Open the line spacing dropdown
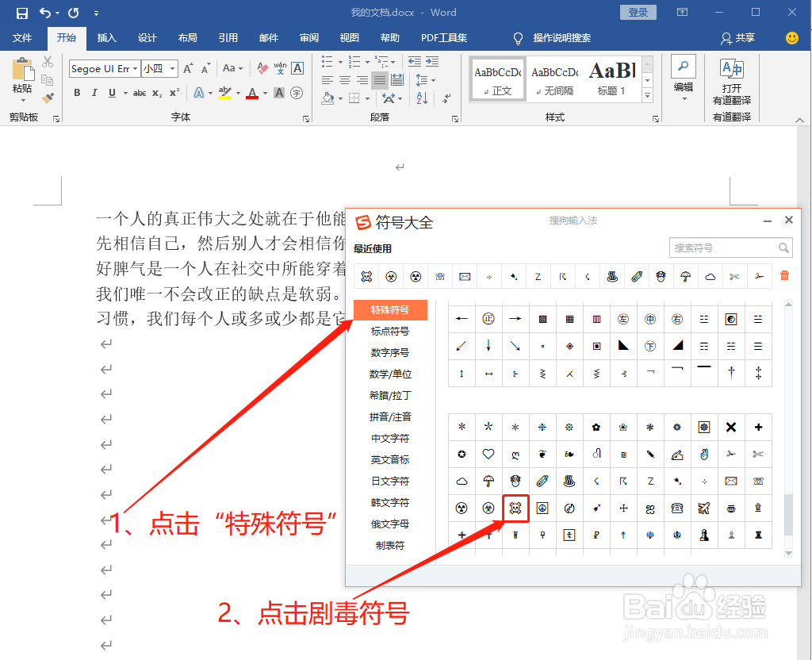Viewport: 812px width, 660px height. tap(425, 80)
